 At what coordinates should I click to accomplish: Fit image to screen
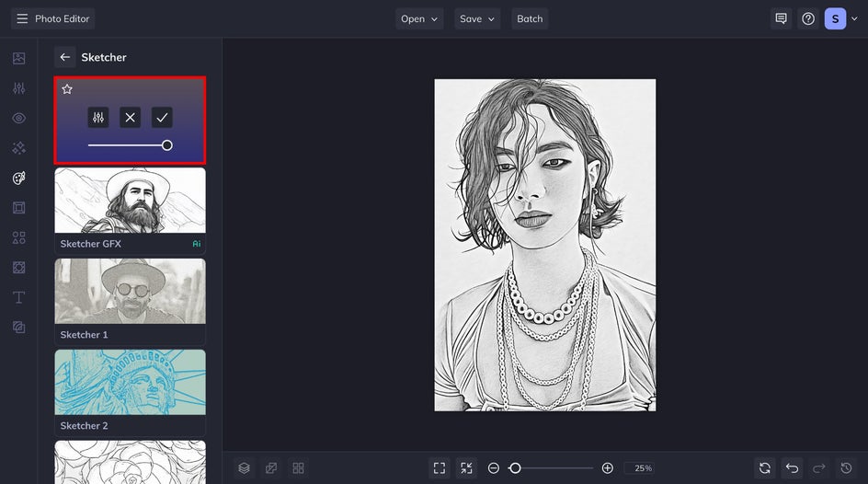pyautogui.click(x=440, y=468)
